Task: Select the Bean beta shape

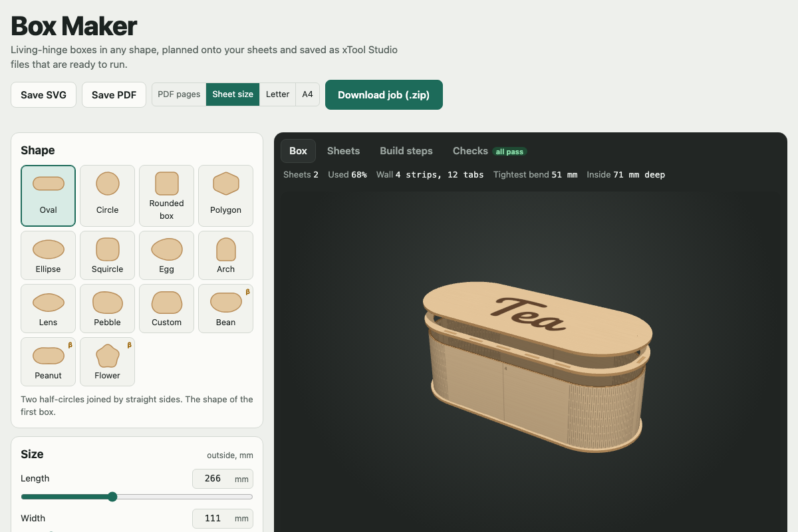Action: (x=225, y=309)
